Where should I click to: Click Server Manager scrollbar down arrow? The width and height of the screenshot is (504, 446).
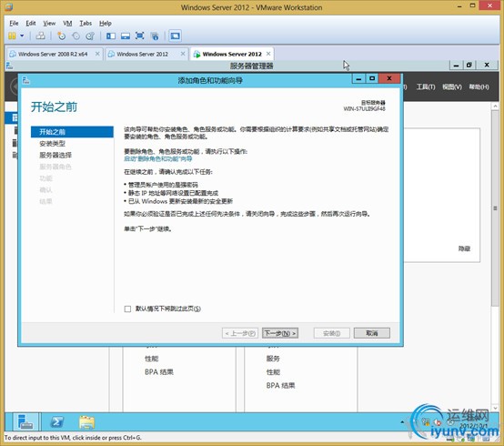tap(495, 408)
